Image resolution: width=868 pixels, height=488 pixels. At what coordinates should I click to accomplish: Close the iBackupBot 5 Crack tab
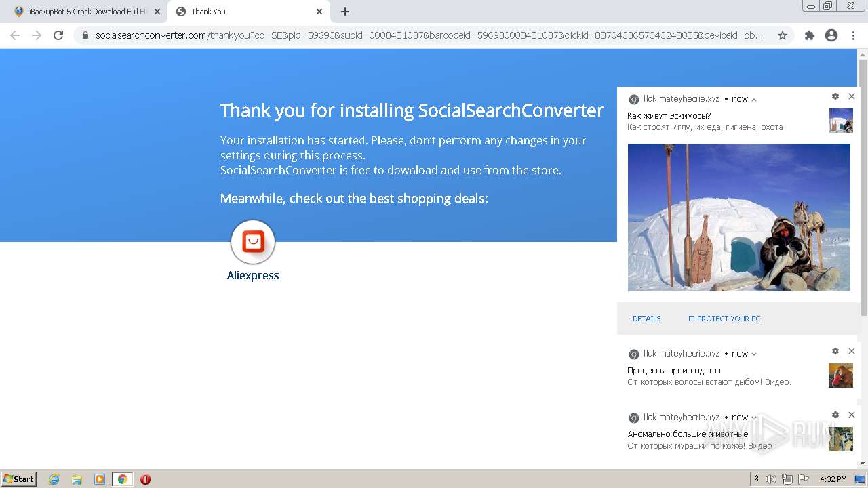157,12
